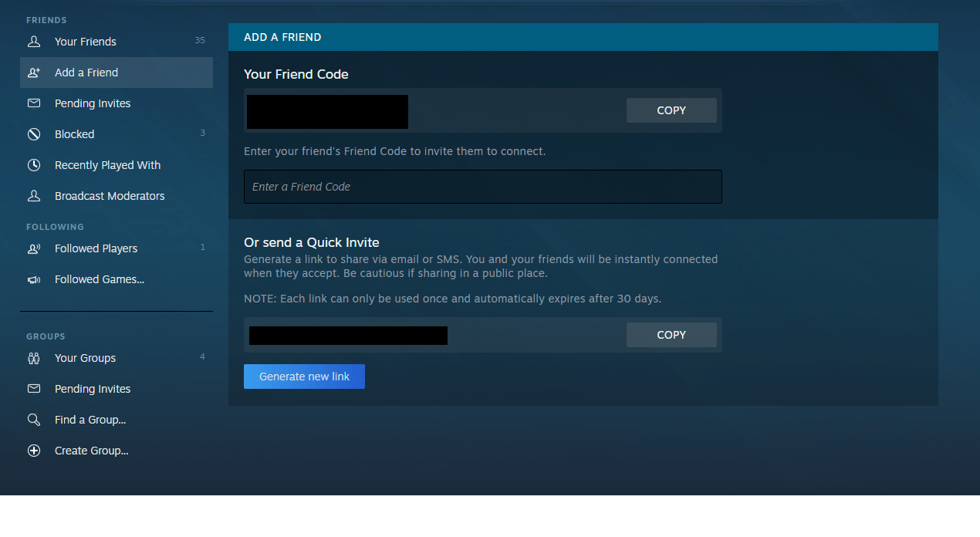Open the Your Friends list
Viewport: 980px width, 537px height.
(x=117, y=42)
